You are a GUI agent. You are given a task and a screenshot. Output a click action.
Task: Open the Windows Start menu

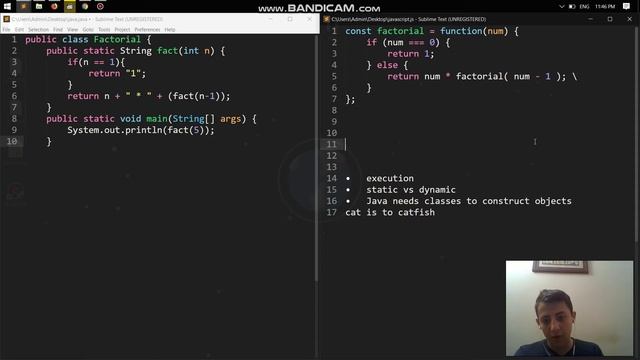[7, 6]
